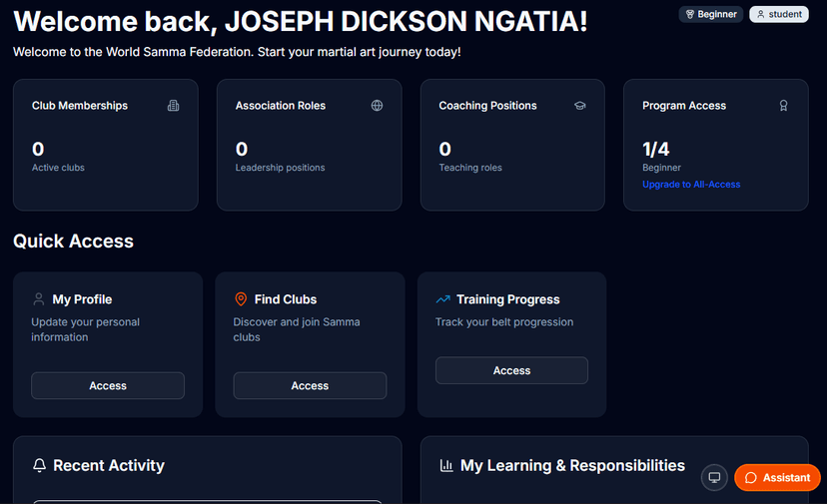Open the My Learning & Responsibilities panel heading
The width and height of the screenshot is (827, 504).
point(572,465)
